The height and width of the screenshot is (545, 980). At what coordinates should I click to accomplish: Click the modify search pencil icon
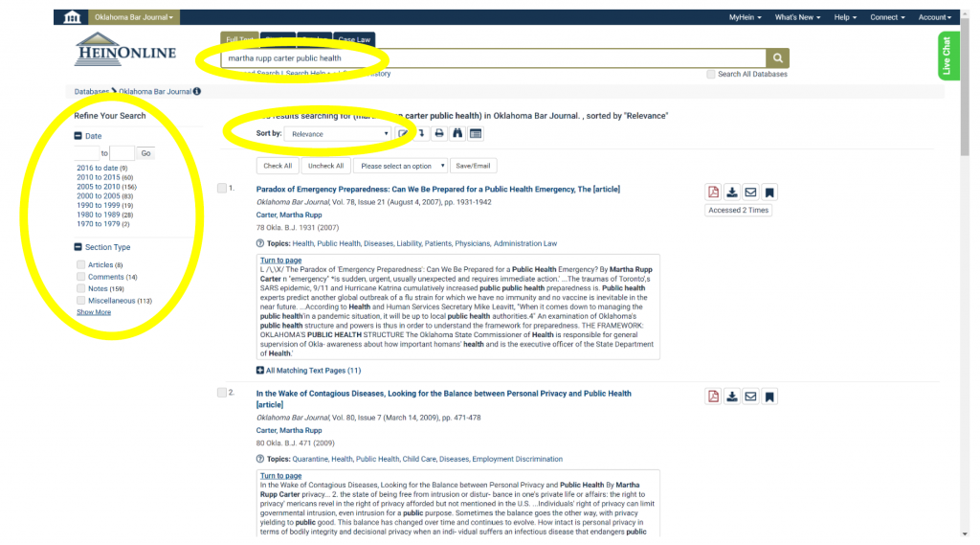tap(403, 133)
